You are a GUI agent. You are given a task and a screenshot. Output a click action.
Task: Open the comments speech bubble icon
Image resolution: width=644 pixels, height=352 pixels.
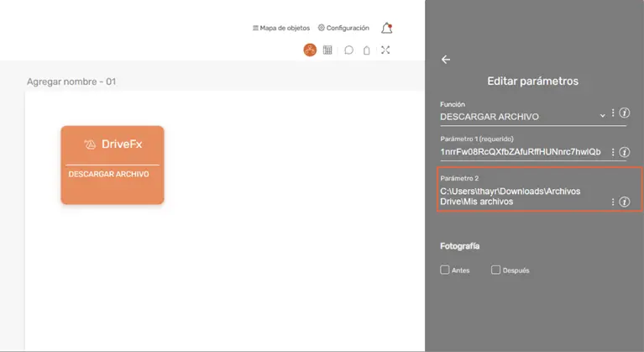(x=348, y=50)
